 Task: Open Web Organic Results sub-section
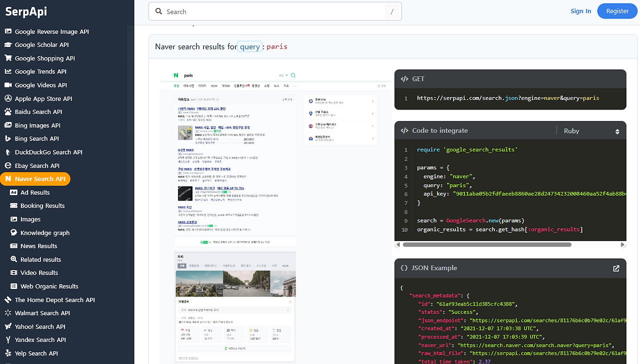tap(49, 286)
